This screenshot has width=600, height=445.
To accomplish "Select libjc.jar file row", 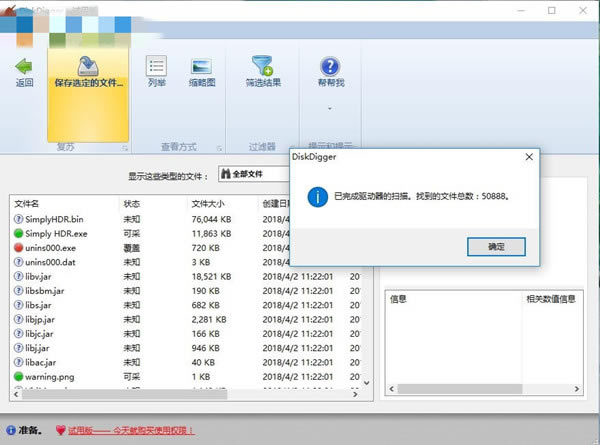I will pyautogui.click(x=187, y=334).
